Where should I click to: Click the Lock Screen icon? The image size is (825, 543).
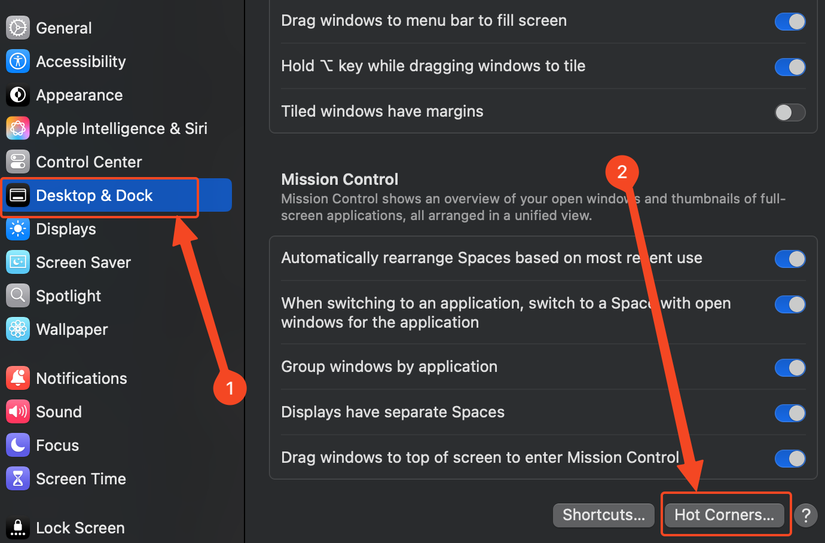click(x=18, y=528)
